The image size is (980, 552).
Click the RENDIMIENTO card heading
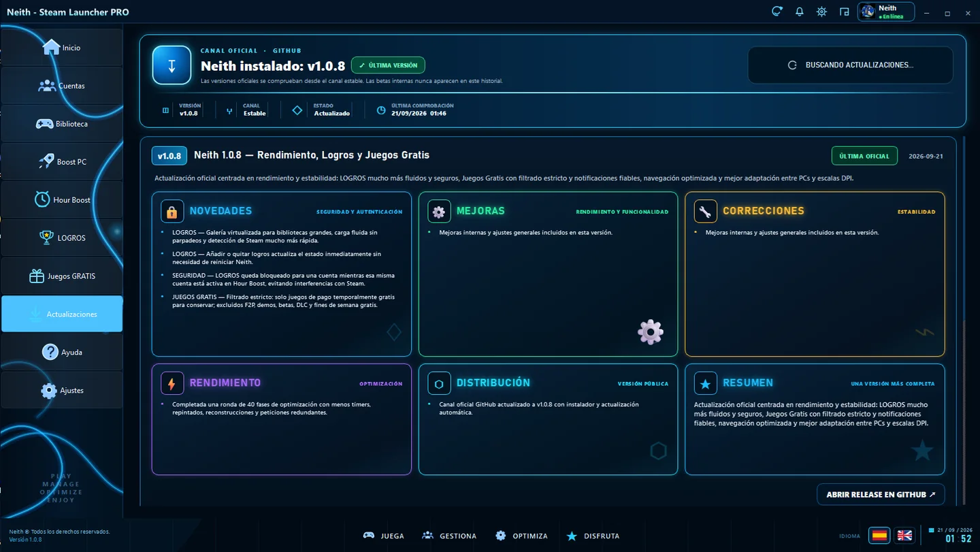[225, 383]
